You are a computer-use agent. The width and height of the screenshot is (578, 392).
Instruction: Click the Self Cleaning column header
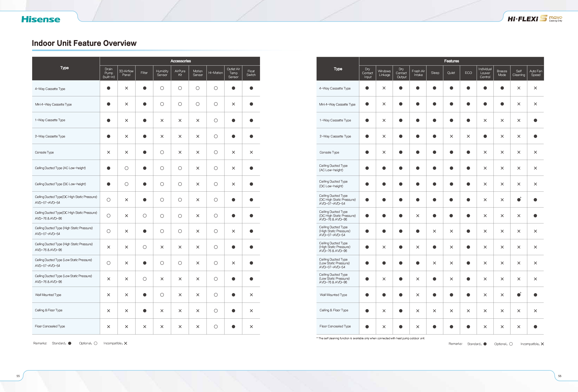519,73
